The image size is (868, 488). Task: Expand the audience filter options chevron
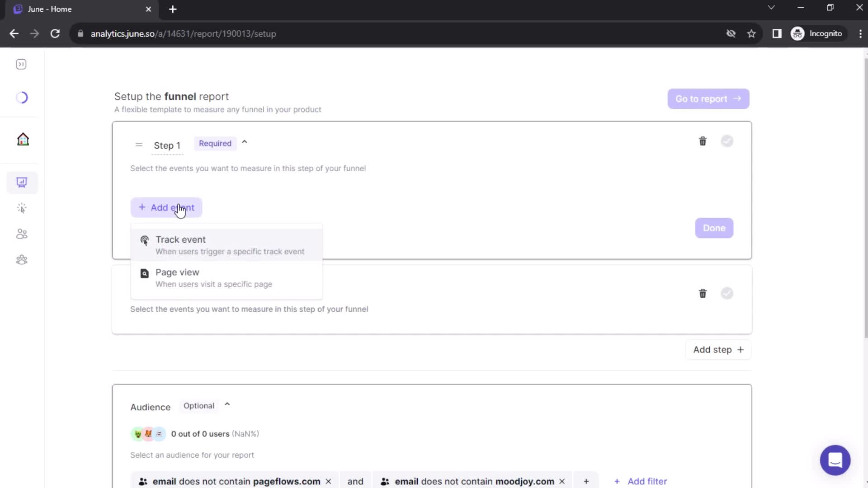click(x=227, y=405)
